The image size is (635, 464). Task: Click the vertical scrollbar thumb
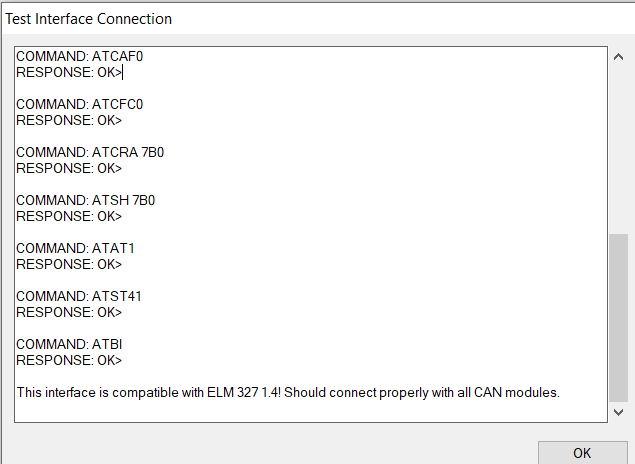pyautogui.click(x=618, y=315)
